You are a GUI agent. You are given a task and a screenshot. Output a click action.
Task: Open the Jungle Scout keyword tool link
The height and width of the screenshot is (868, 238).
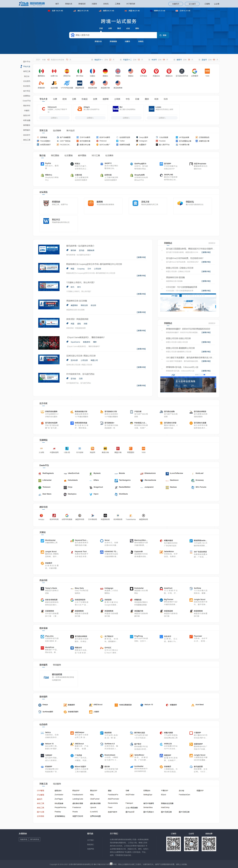(51, 552)
